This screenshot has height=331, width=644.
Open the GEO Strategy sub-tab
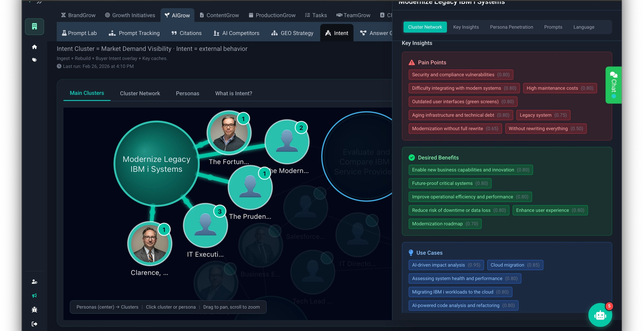coord(292,33)
